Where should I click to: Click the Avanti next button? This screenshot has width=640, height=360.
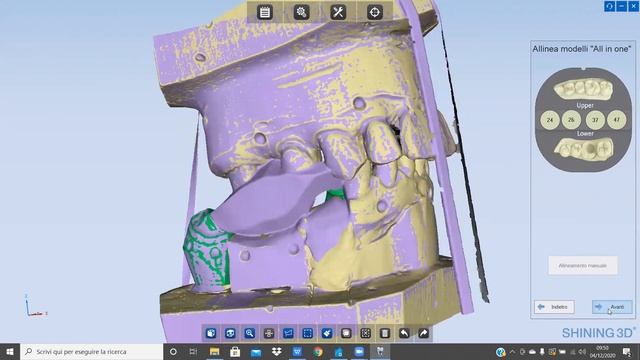(612, 307)
